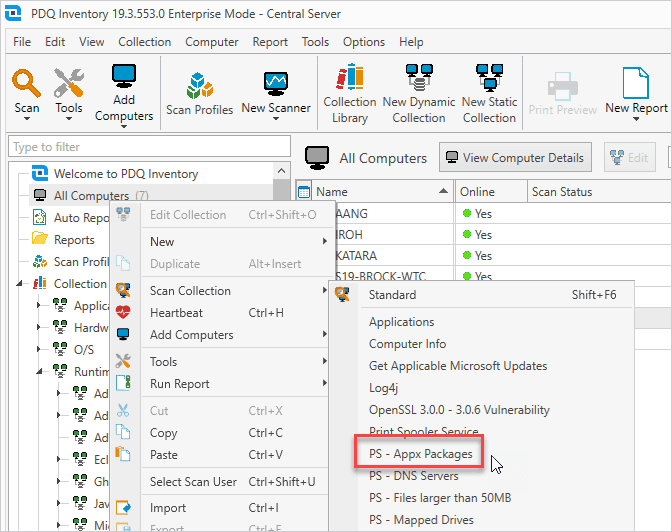Select the KATARA computer row
Image resolution: width=672 pixels, height=532 pixels.
356,255
